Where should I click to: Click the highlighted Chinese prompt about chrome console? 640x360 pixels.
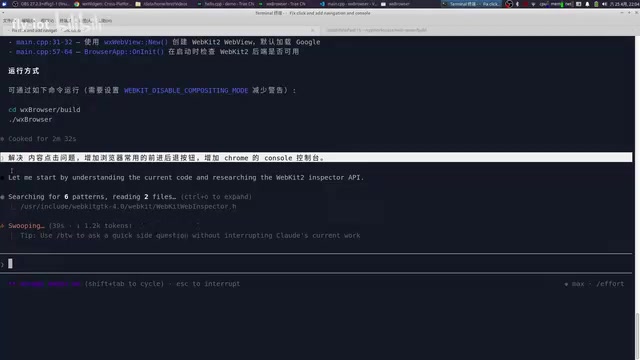click(x=316, y=158)
